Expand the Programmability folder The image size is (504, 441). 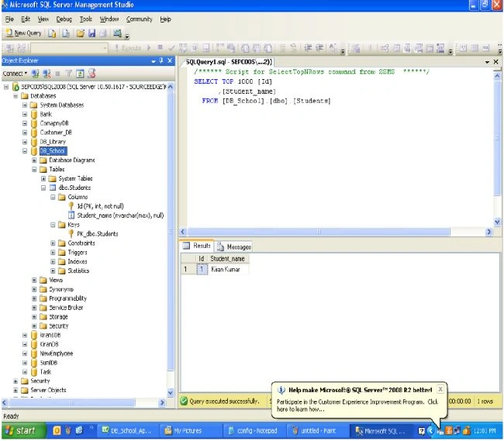(34, 298)
